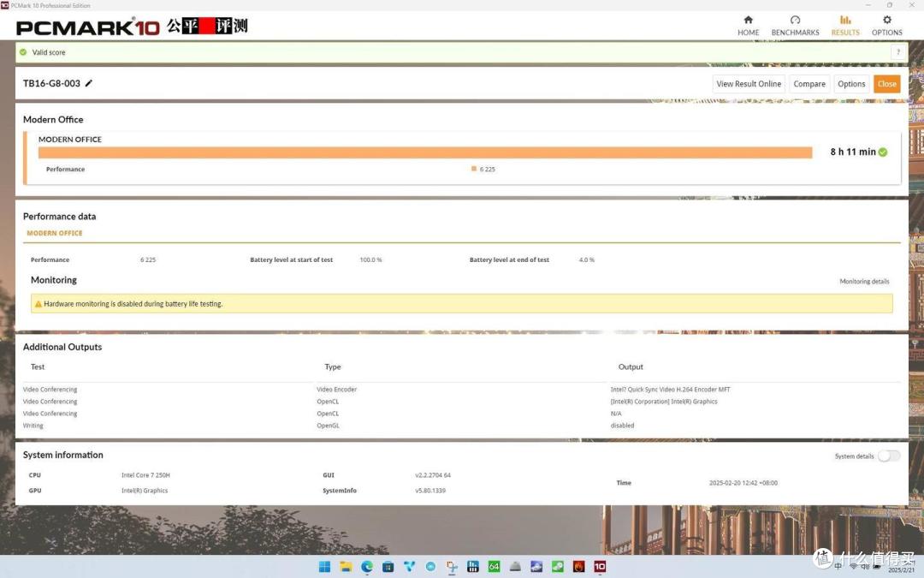
Task: Click View Result Online button
Action: click(x=749, y=84)
